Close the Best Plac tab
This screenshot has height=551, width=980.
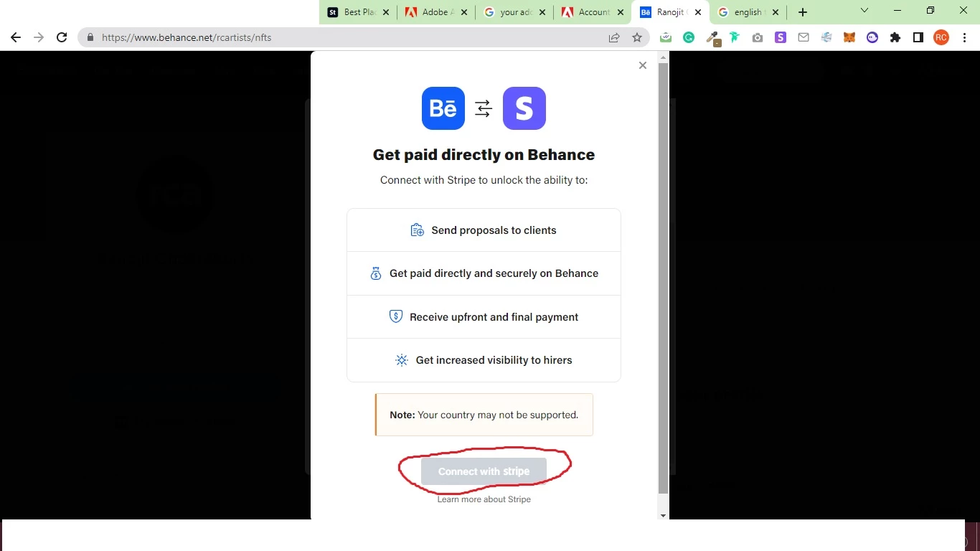[x=386, y=12]
